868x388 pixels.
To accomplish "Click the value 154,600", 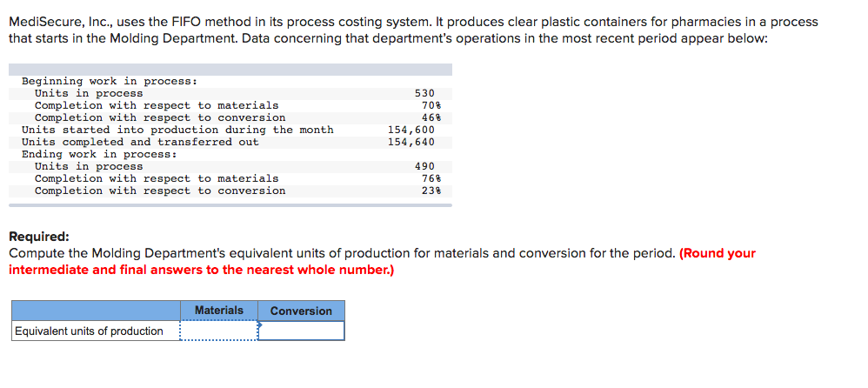I will [411, 130].
